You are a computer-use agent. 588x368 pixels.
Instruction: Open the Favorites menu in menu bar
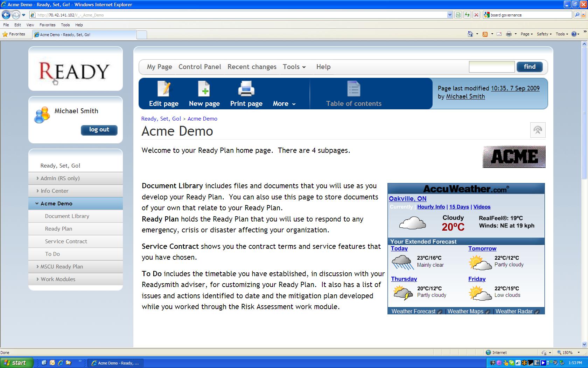47,25
